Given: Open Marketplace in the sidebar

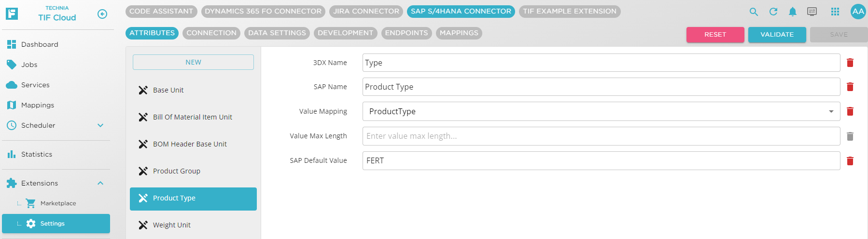Looking at the screenshot, I should pyautogui.click(x=58, y=203).
